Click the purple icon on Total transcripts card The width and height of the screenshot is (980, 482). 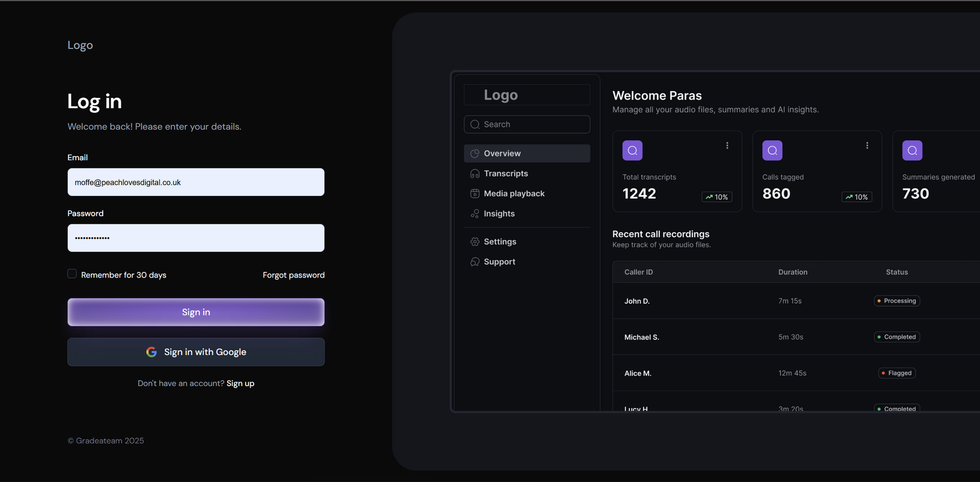pyautogui.click(x=632, y=150)
